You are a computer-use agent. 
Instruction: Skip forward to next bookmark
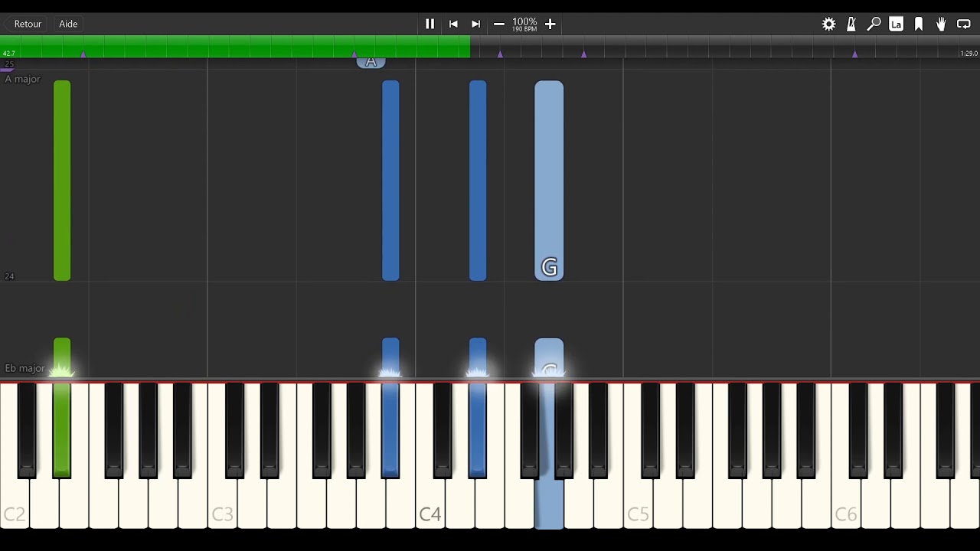[x=475, y=24]
